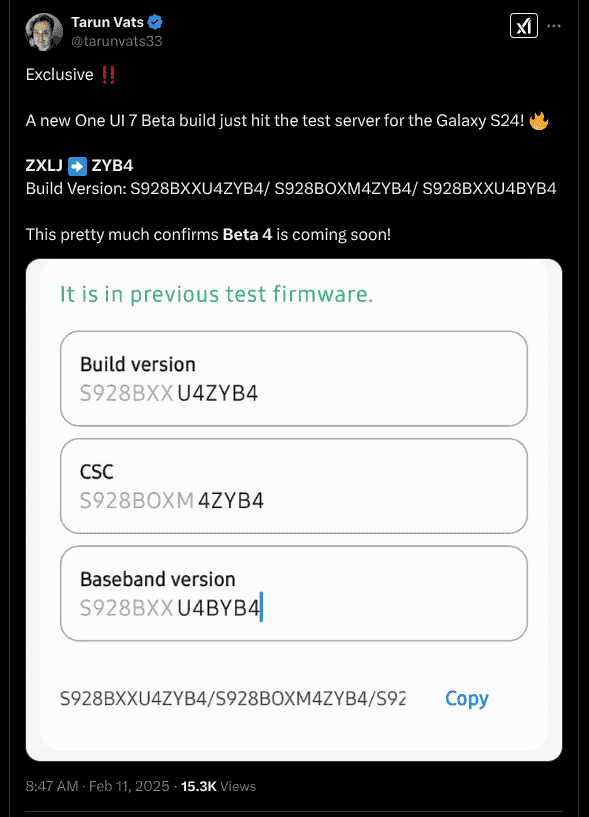Click the red double exclamation emoji
This screenshot has height=817, width=589.
108,75
